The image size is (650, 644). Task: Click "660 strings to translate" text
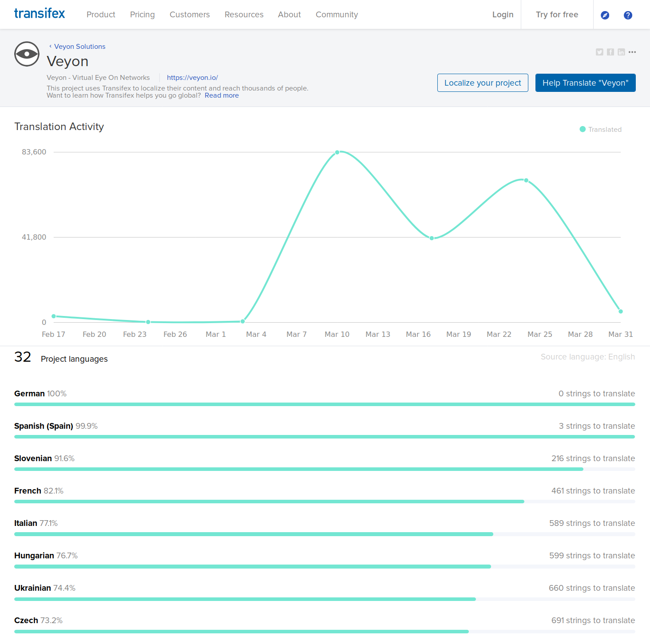(x=592, y=588)
